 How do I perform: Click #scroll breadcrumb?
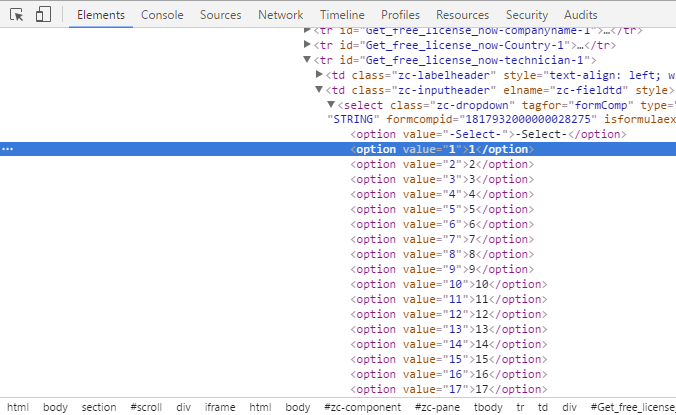(x=146, y=407)
